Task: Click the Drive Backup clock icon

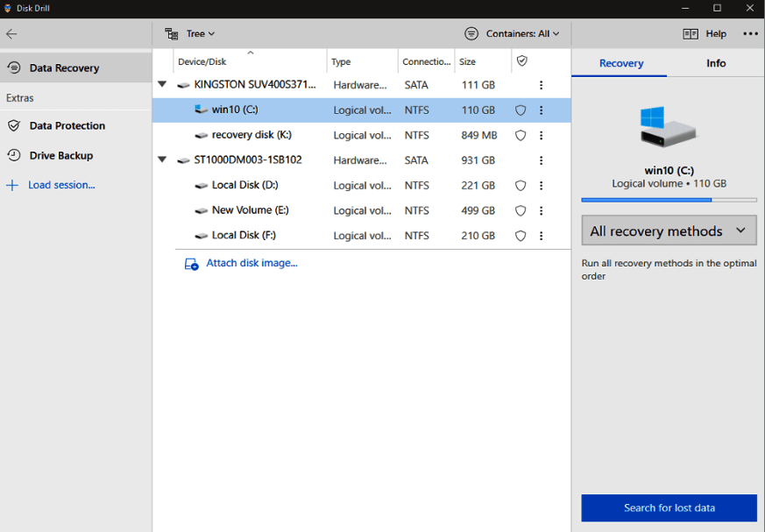Action: (x=14, y=155)
